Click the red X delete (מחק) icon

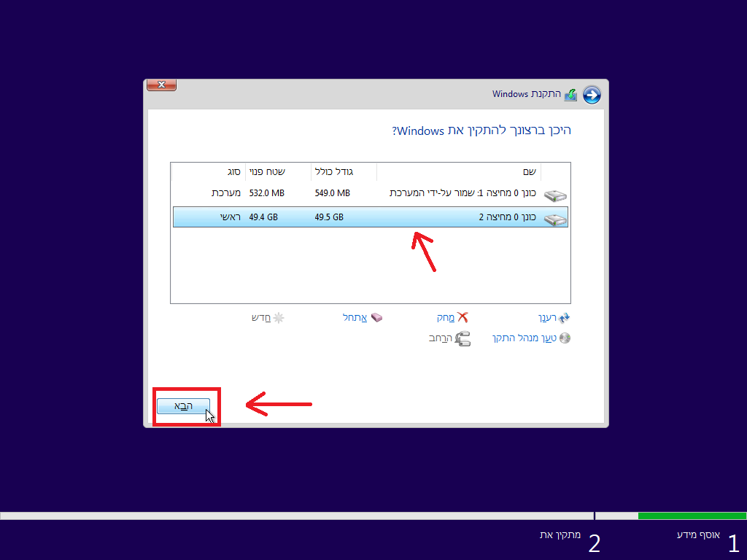[x=462, y=317]
